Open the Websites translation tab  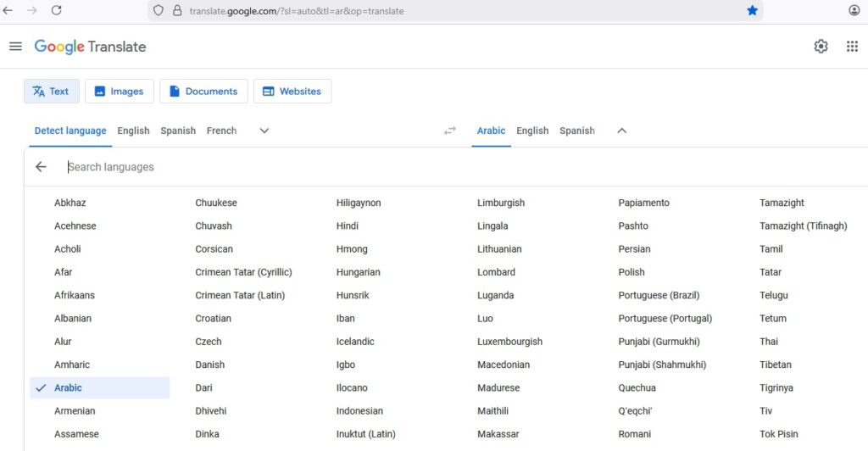point(292,92)
